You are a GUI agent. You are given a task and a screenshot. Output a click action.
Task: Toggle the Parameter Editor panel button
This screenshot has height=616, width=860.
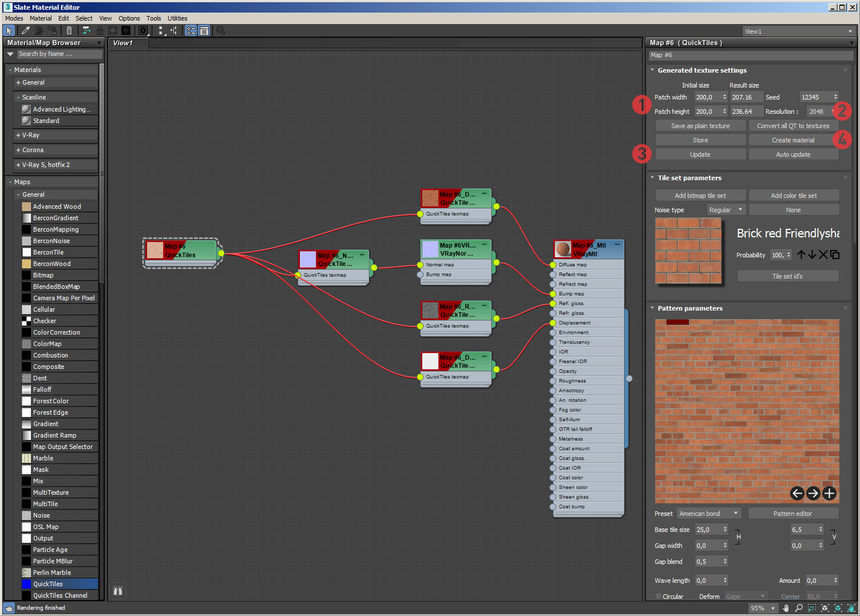[204, 31]
